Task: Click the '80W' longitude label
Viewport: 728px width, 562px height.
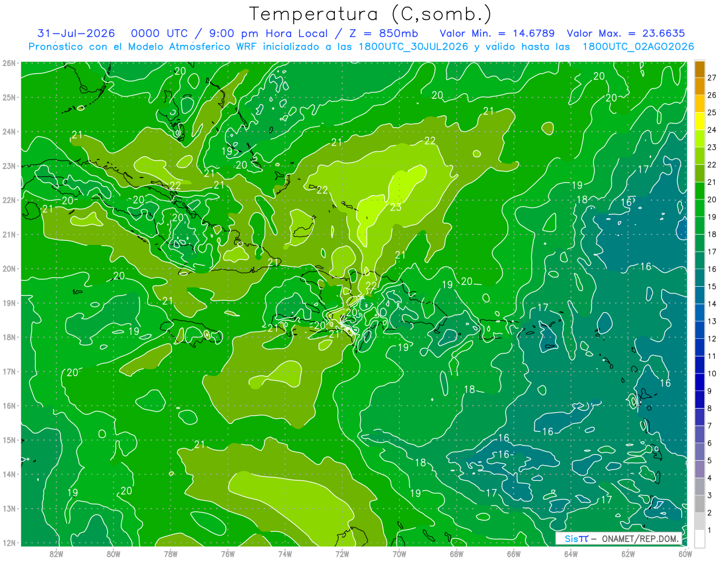Action: (113, 554)
